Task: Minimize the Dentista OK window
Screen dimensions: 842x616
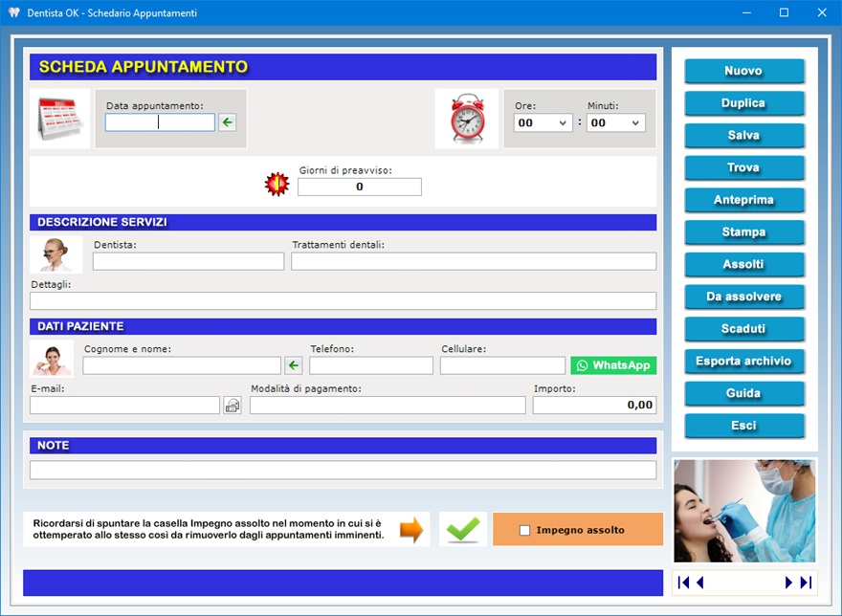Action: [746, 12]
